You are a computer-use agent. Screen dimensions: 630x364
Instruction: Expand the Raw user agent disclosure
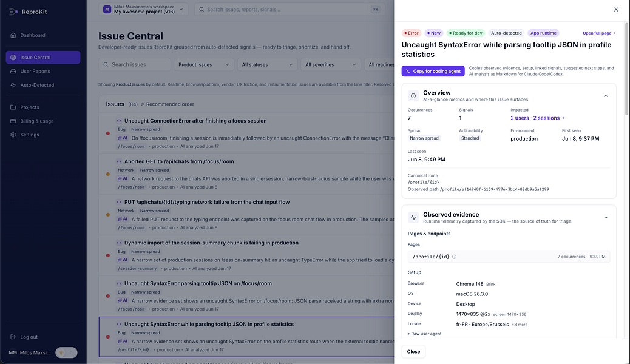pos(425,334)
